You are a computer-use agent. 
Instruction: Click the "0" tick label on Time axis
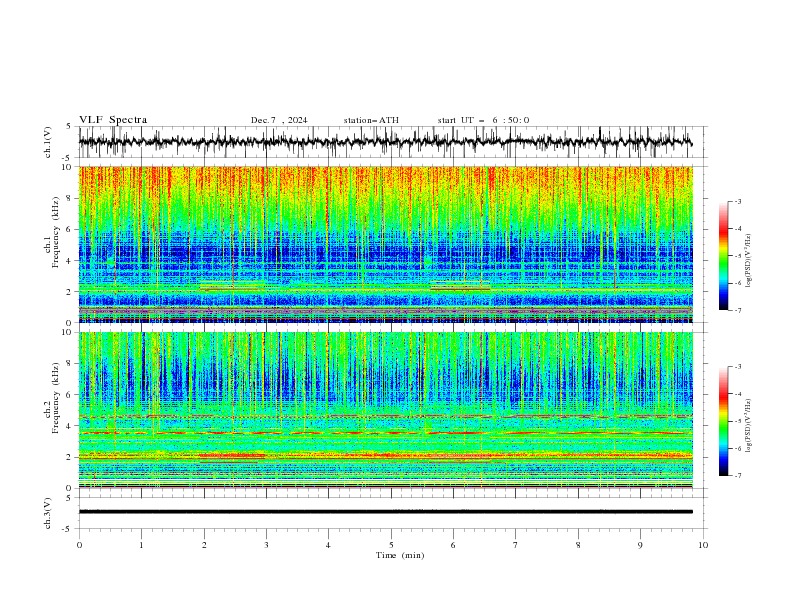pyautogui.click(x=79, y=545)
